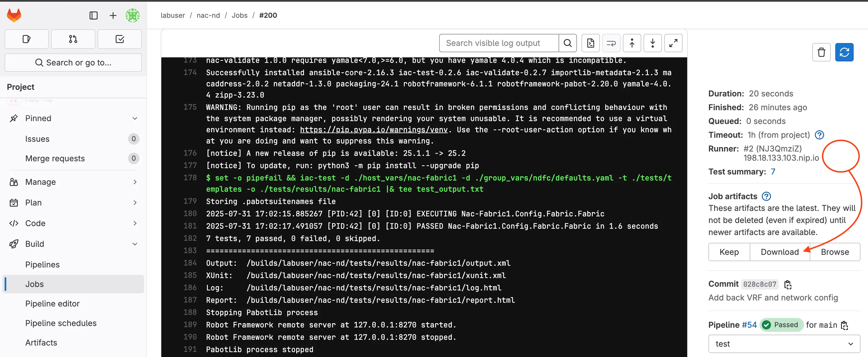This screenshot has width=868, height=357.
Task: Collapse the Pinned section
Action: [135, 118]
